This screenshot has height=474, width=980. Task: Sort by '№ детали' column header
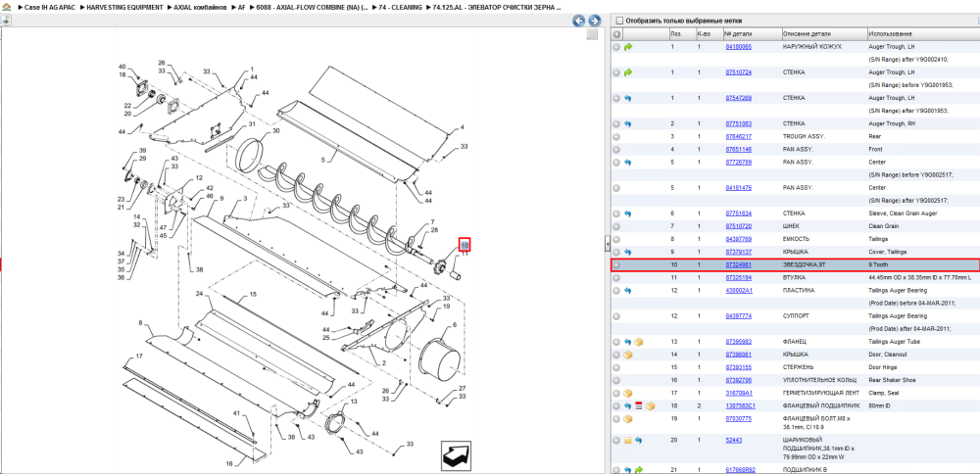(752, 33)
